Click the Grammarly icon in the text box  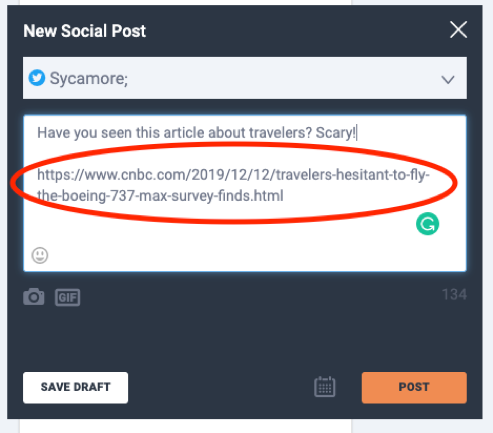(427, 224)
